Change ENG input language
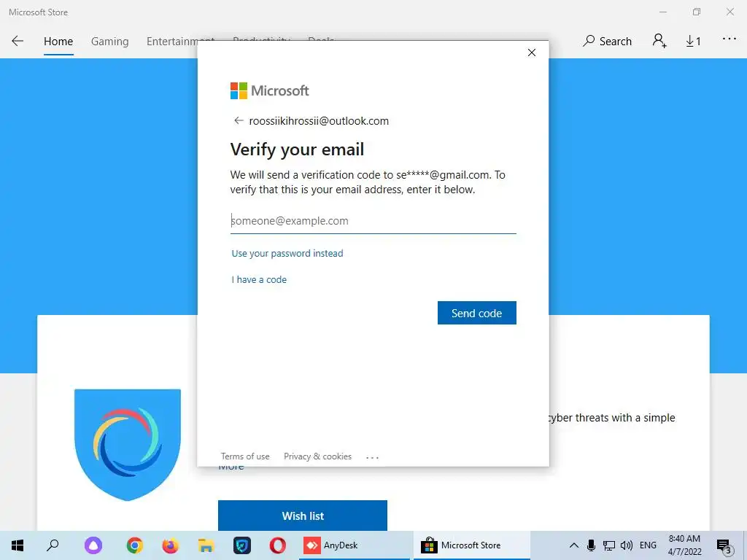The height and width of the screenshot is (560, 747). [x=648, y=545]
